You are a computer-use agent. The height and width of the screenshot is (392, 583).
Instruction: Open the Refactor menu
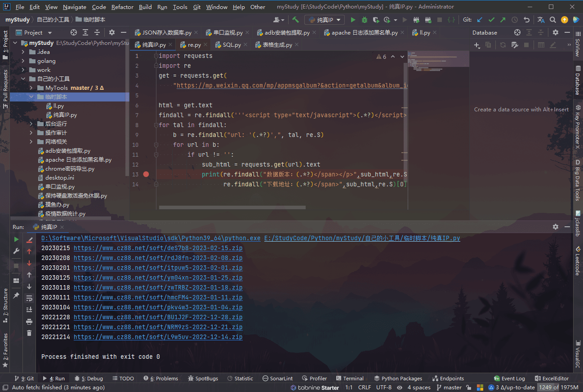(x=122, y=7)
